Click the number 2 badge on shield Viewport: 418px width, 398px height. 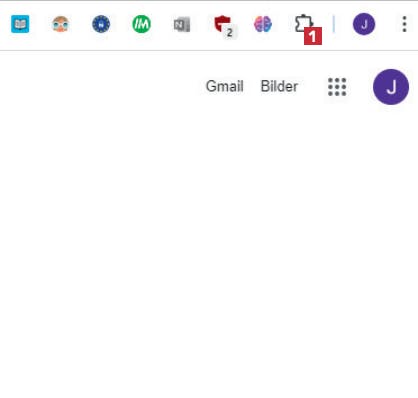(229, 33)
